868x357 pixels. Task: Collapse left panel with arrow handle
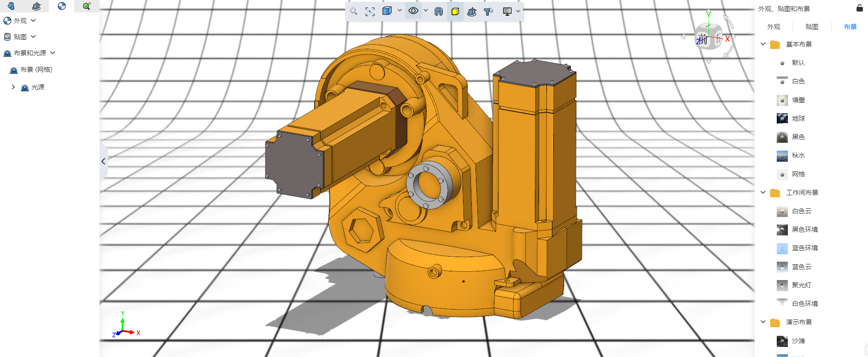(103, 161)
